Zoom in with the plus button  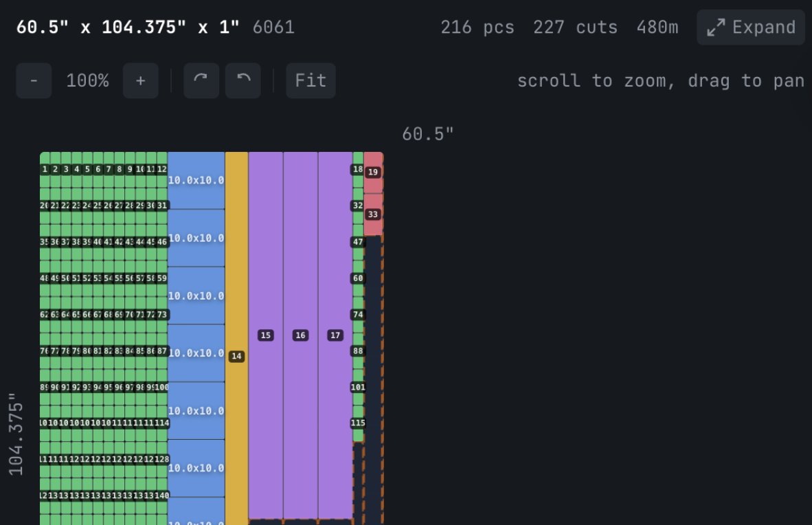pos(140,80)
